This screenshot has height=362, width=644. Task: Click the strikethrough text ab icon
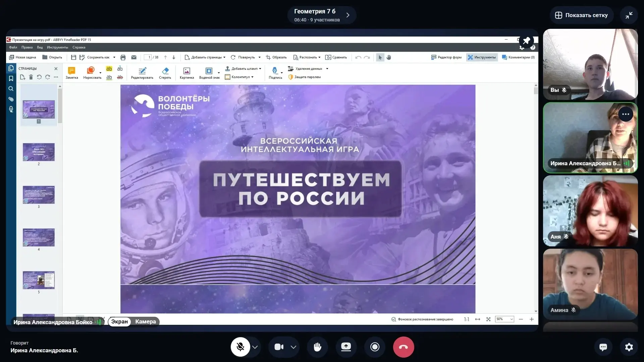click(x=120, y=77)
